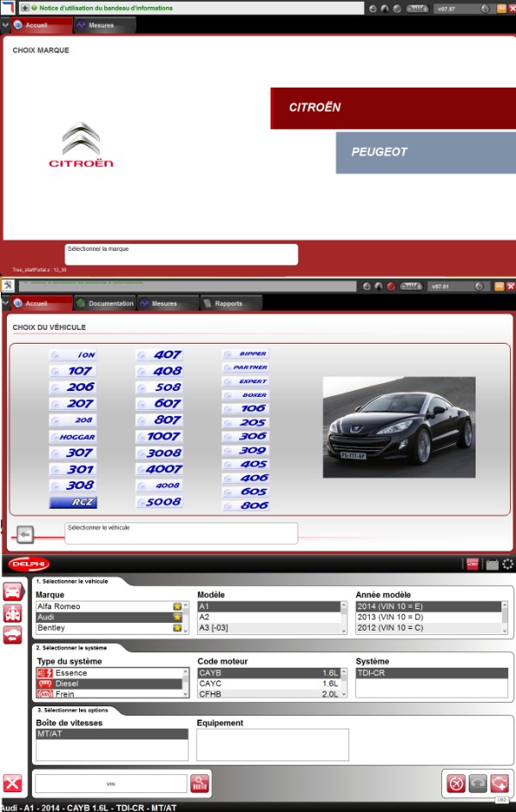Select Frein system type

click(x=109, y=694)
